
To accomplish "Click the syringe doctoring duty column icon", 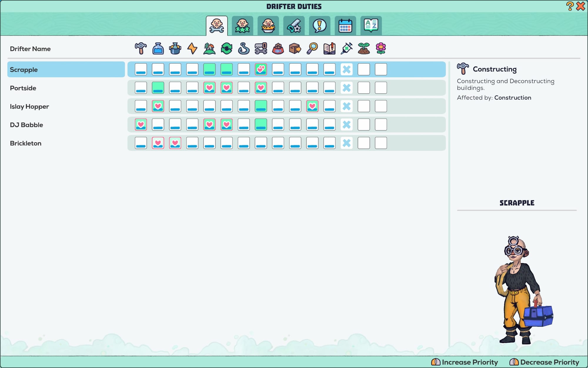I will click(x=347, y=49).
